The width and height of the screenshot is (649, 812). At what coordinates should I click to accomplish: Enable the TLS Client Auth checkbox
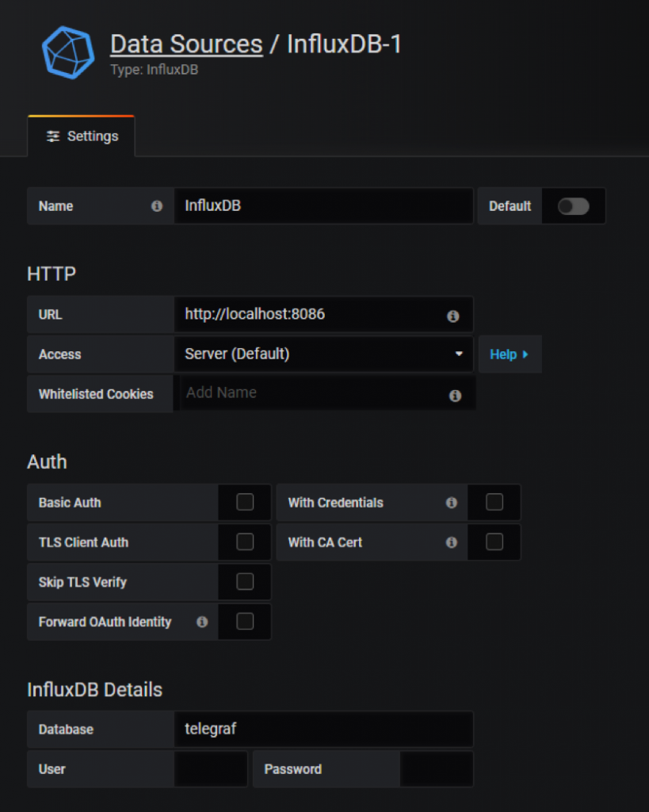245,542
